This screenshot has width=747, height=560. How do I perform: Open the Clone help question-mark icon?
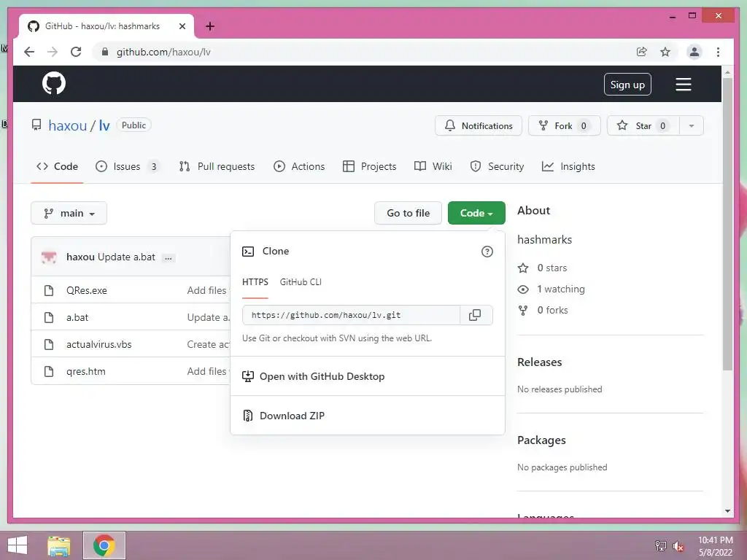[x=487, y=252]
